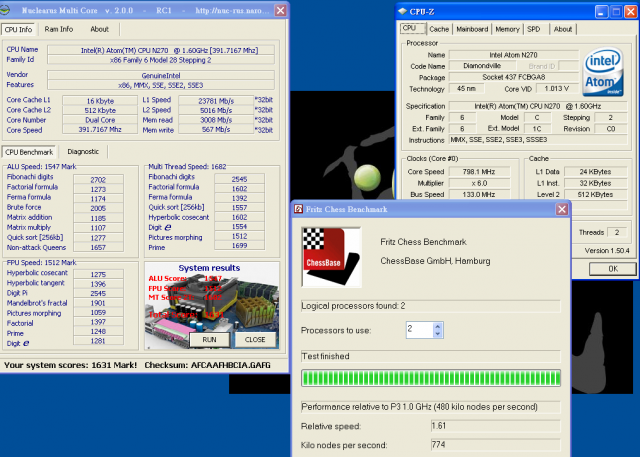
Task: Open the About tab in CPU-Z
Action: 563,29
